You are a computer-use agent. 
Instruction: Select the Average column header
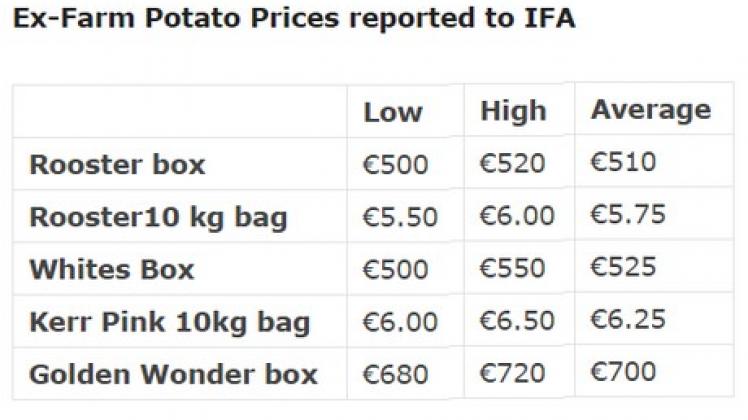click(x=651, y=110)
